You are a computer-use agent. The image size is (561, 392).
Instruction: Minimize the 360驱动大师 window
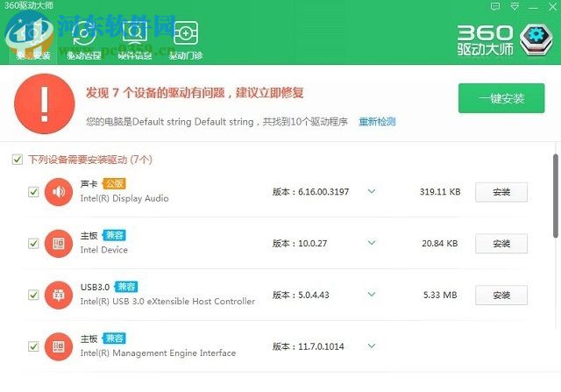(x=534, y=6)
